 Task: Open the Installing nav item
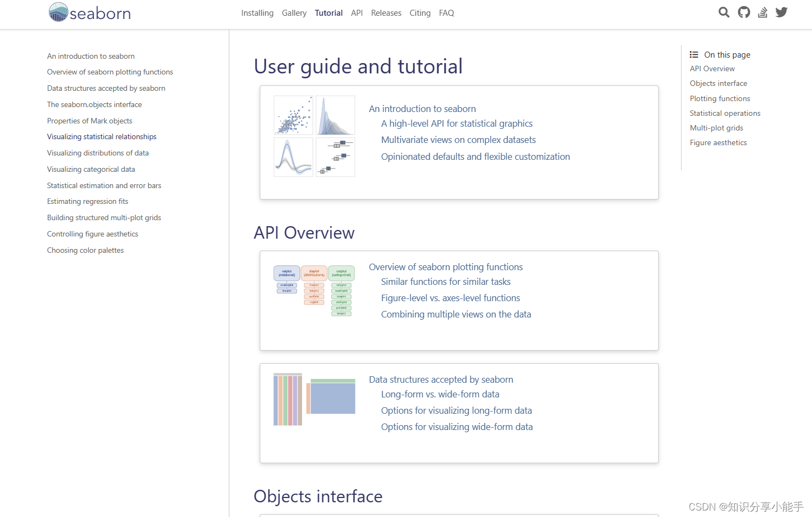[258, 13]
